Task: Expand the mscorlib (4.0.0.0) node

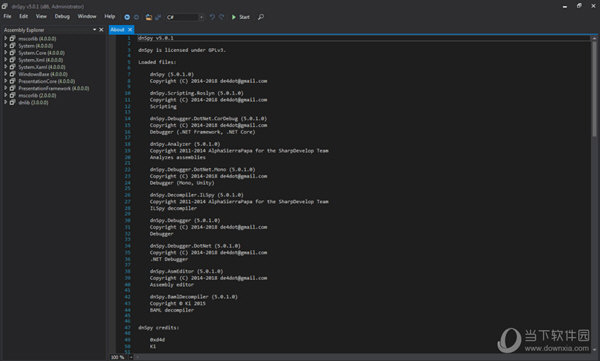Action: pos(5,38)
